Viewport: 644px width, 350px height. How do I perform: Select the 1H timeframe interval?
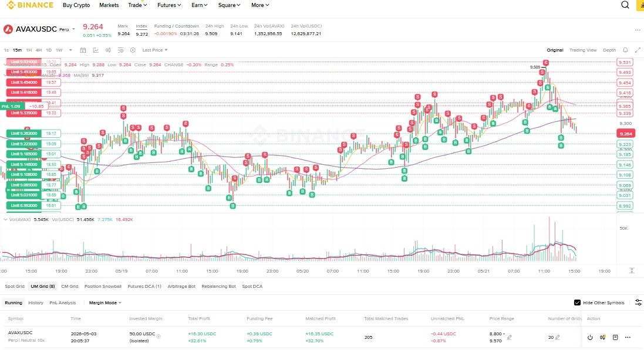29,50
